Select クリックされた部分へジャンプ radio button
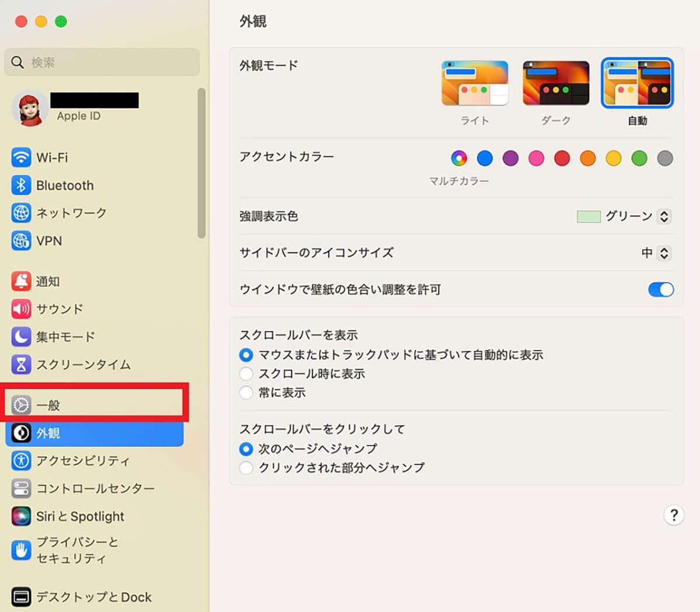 coord(246,467)
